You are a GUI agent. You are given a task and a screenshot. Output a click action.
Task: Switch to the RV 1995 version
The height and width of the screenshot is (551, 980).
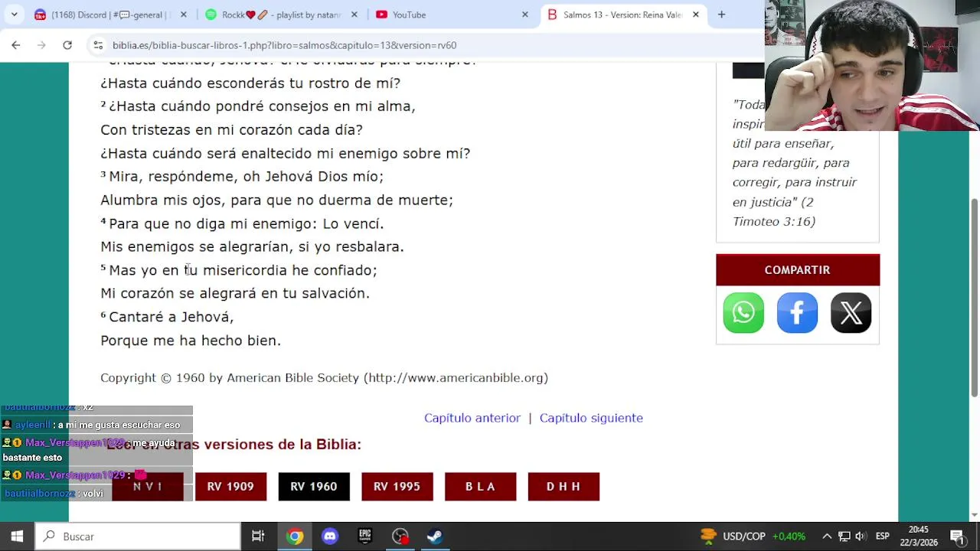pyautogui.click(x=397, y=487)
